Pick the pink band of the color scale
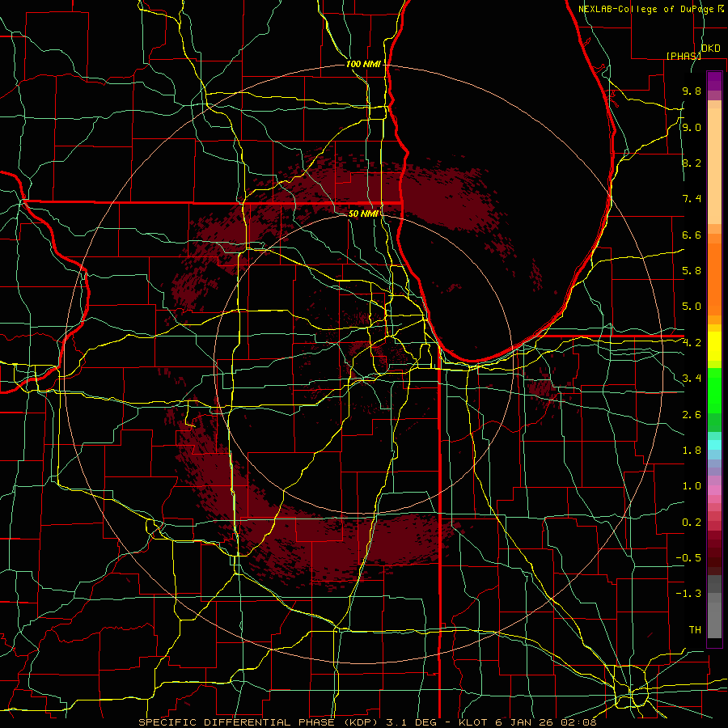Screen dimensions: 728x728 [714, 490]
